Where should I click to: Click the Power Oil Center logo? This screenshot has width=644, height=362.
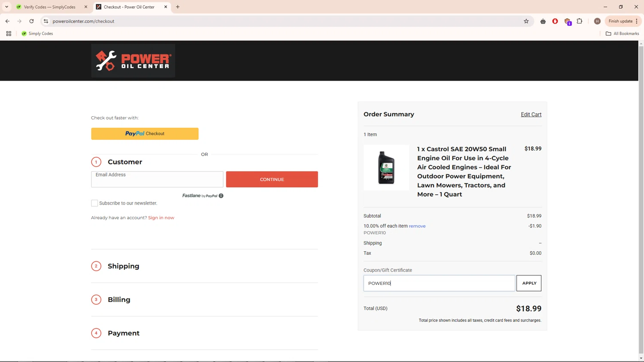pyautogui.click(x=133, y=60)
